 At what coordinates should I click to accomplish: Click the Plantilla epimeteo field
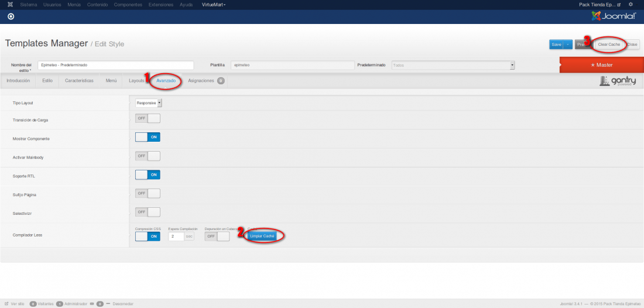pyautogui.click(x=292, y=66)
